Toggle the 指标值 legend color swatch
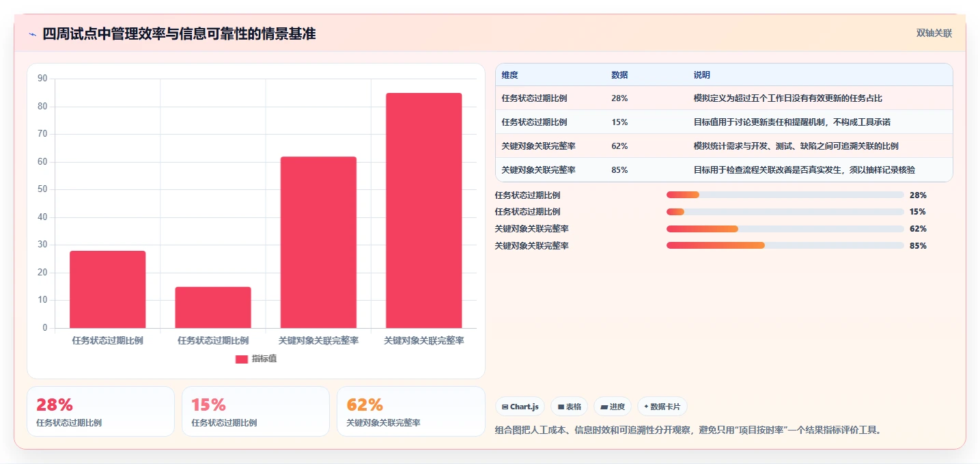 pyautogui.click(x=242, y=359)
